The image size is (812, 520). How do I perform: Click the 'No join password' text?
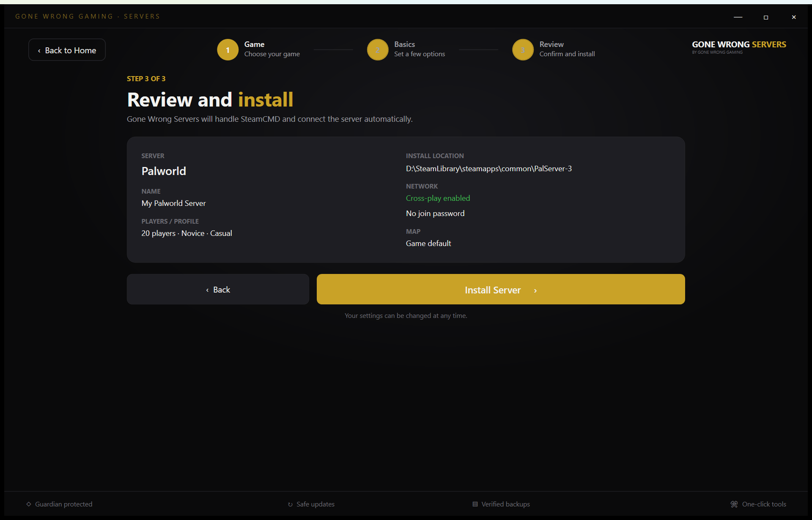tap(435, 213)
